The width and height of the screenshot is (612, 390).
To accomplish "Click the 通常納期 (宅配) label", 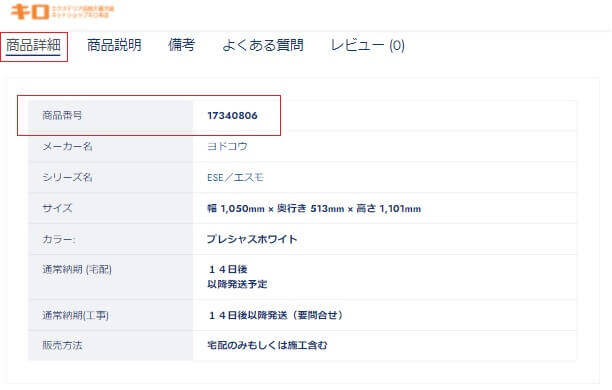I will tap(77, 269).
